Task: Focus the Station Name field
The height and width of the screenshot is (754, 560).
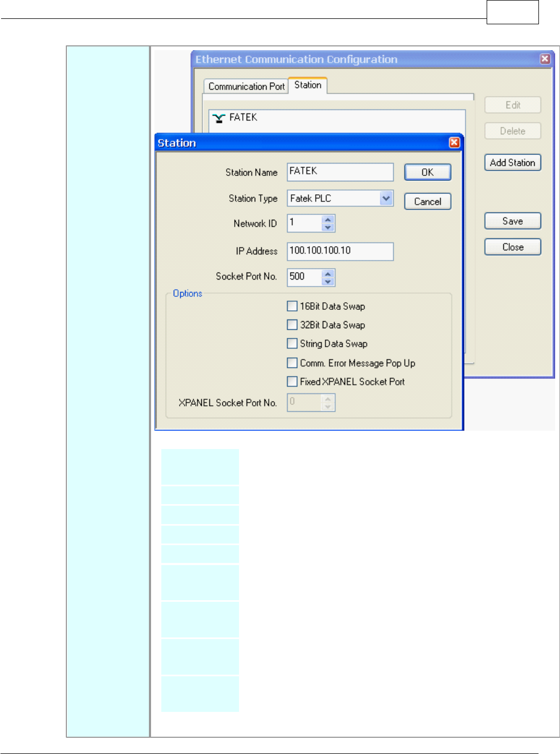Action: [340, 172]
